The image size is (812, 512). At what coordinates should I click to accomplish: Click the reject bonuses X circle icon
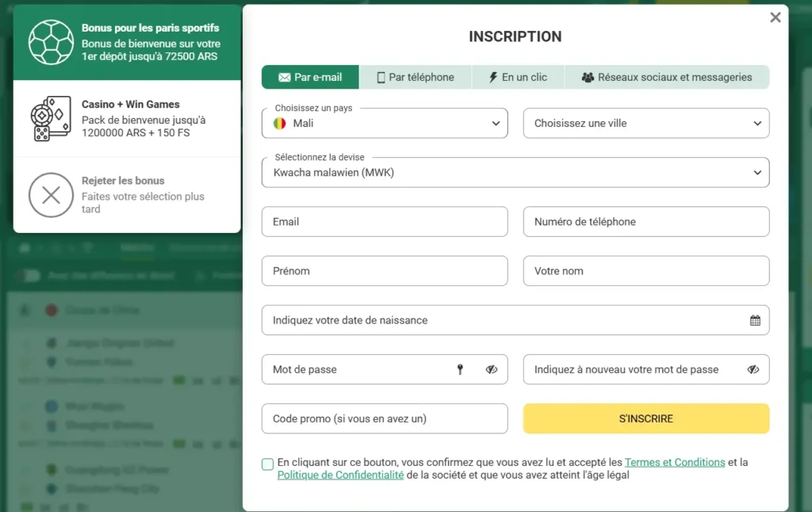[x=51, y=195]
